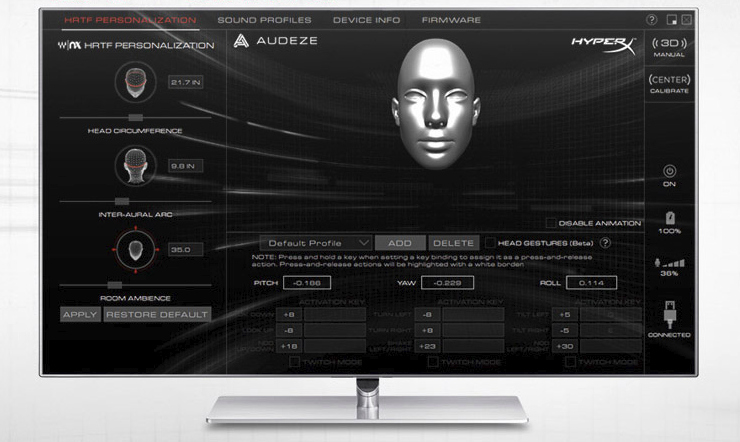
Task: Click the room ambience head icon
Action: [135, 250]
